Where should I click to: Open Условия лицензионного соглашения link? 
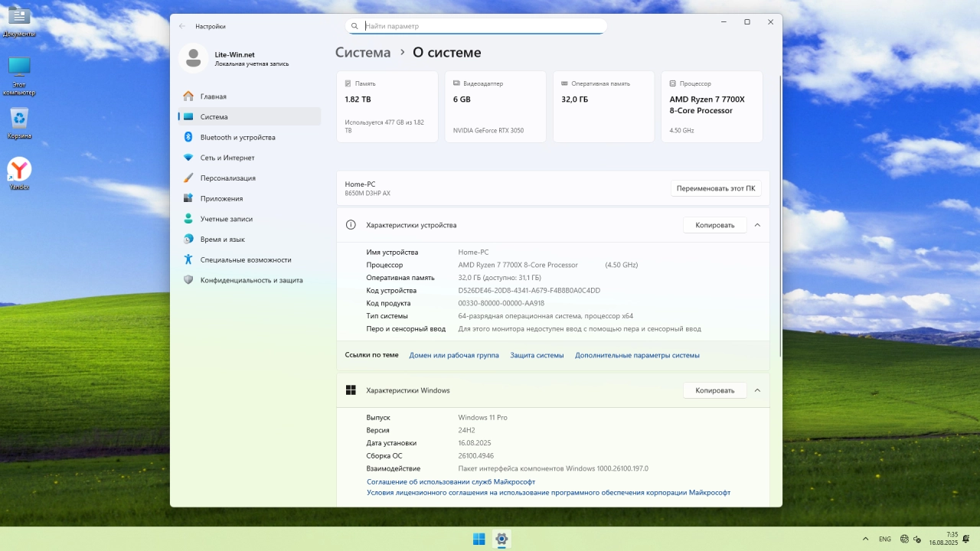tap(548, 493)
